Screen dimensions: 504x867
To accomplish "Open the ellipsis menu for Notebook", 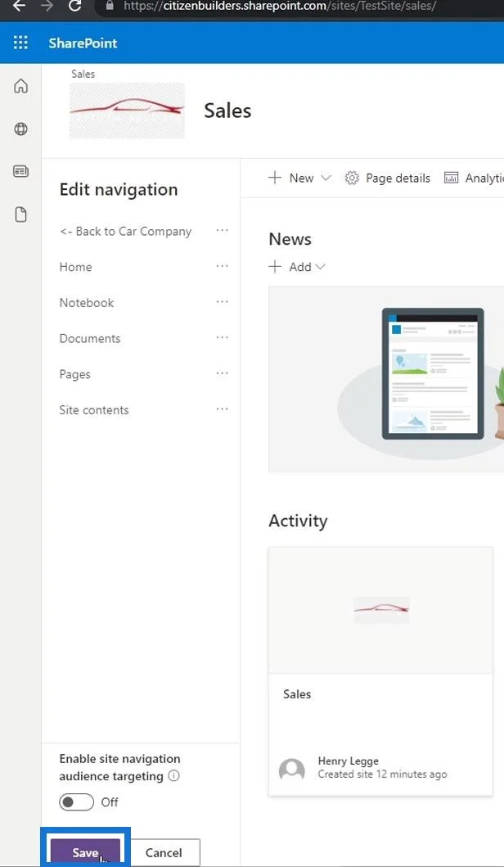I will click(223, 302).
